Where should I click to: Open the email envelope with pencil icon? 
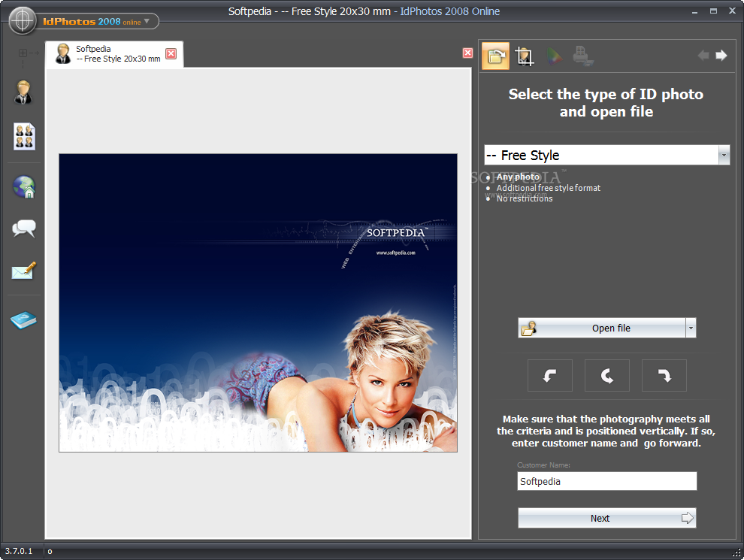(24, 271)
